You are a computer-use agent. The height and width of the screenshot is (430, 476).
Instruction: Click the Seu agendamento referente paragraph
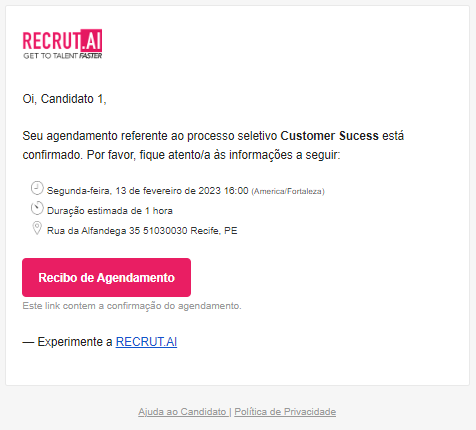click(x=213, y=145)
